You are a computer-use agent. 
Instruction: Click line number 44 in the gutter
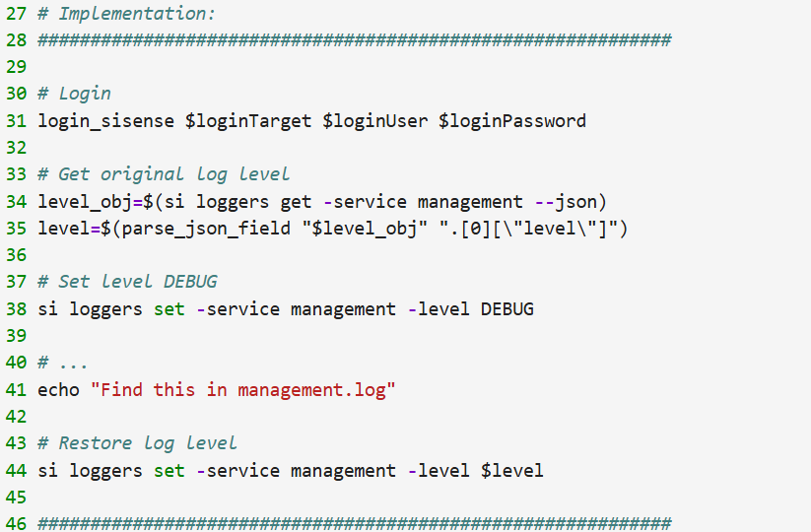pyautogui.click(x=16, y=471)
